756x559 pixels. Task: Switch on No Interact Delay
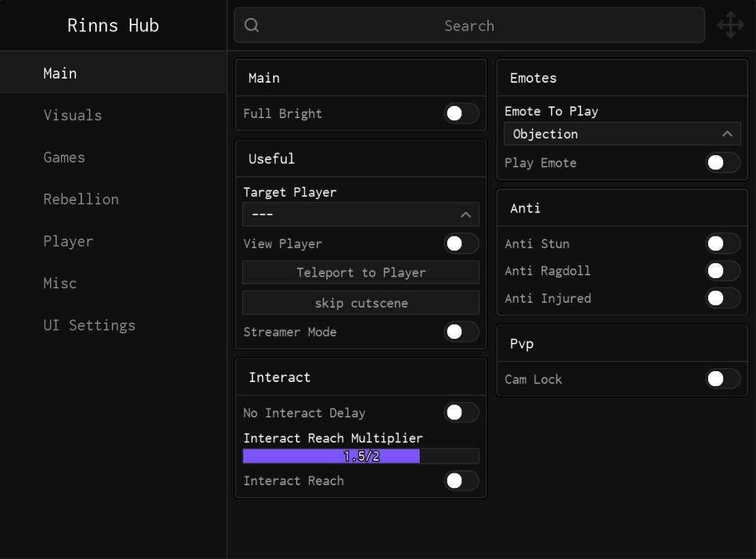click(461, 413)
